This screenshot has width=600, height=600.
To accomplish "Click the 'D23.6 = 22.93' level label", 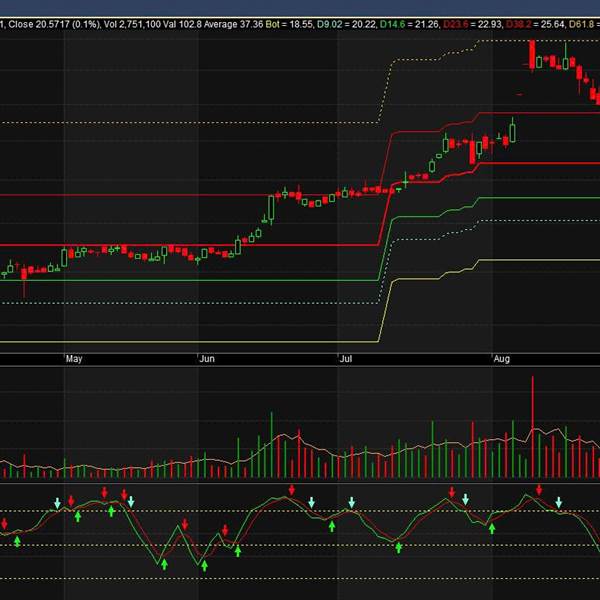I will point(473,24).
